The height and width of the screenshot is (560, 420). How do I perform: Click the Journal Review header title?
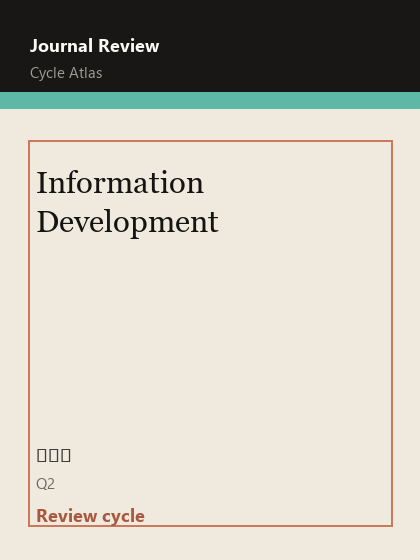(x=95, y=46)
